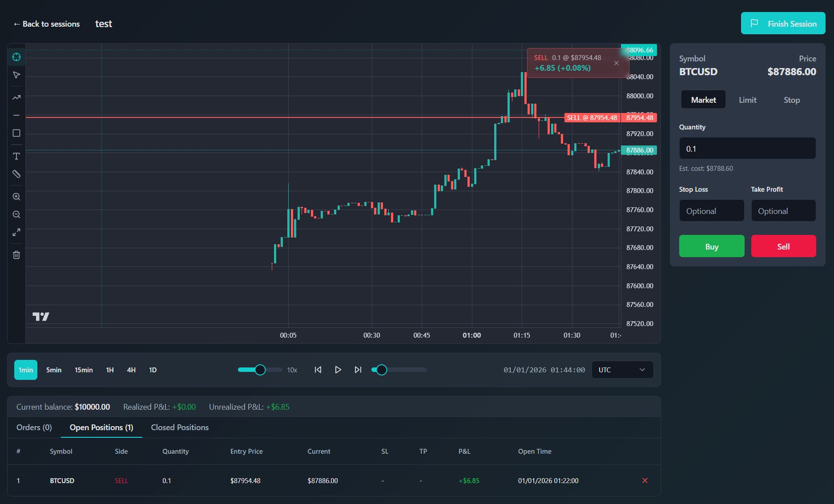Close the open BTCUSD sell position
The width and height of the screenshot is (834, 504).
click(645, 480)
